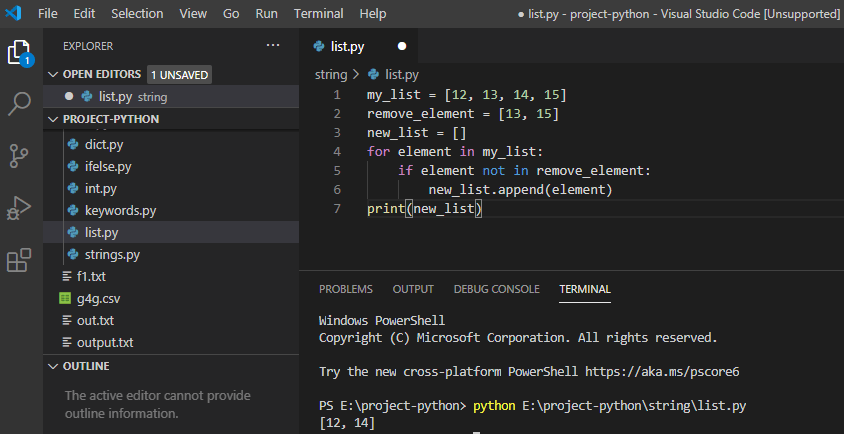844x434 pixels.
Task: Click the Python icon in the breadcrumb
Action: point(373,74)
